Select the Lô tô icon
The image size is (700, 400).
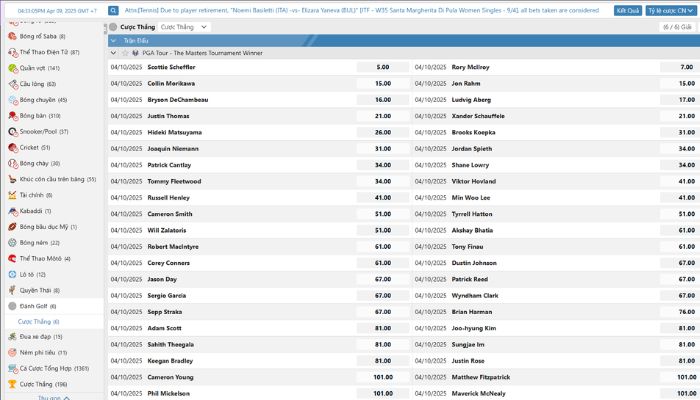[x=12, y=274]
